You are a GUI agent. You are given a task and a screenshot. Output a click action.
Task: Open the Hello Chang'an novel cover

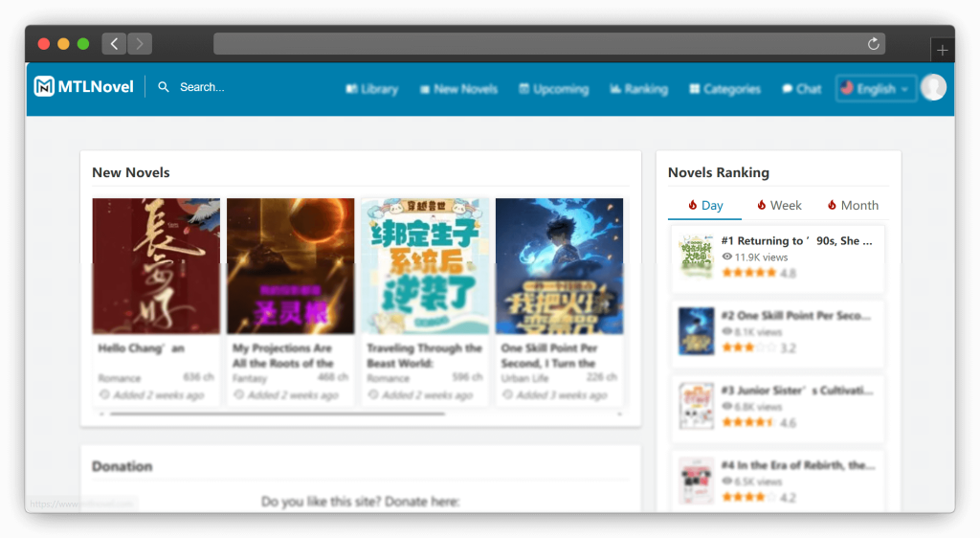156,265
